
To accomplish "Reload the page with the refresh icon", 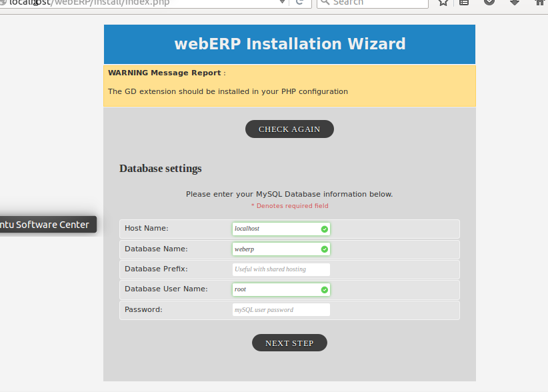I will click(x=299, y=2).
